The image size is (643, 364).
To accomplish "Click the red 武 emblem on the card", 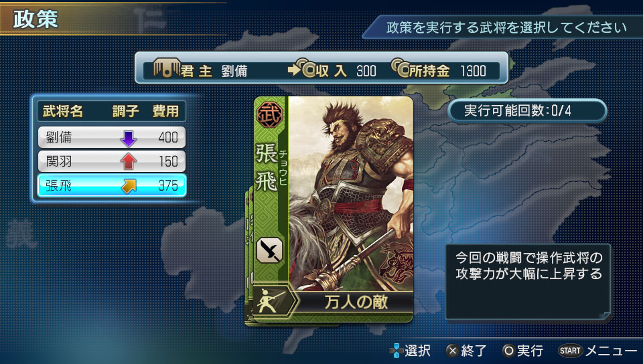I will pyautogui.click(x=269, y=114).
